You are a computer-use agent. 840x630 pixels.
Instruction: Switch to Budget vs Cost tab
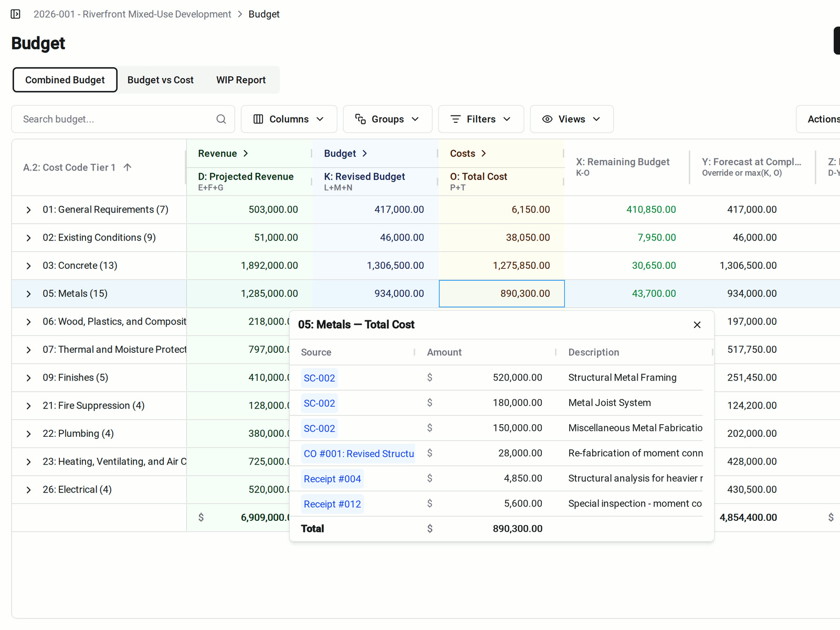(161, 80)
